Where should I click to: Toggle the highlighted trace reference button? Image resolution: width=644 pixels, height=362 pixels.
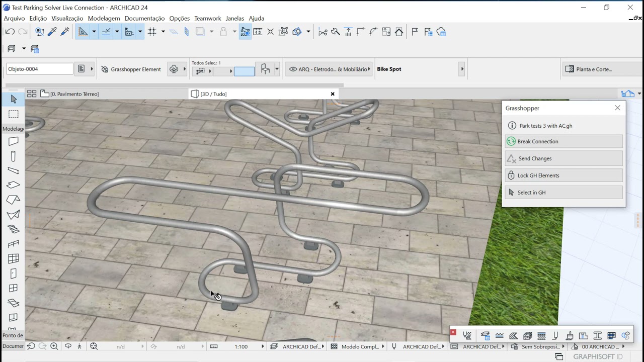pyautogui.click(x=245, y=32)
